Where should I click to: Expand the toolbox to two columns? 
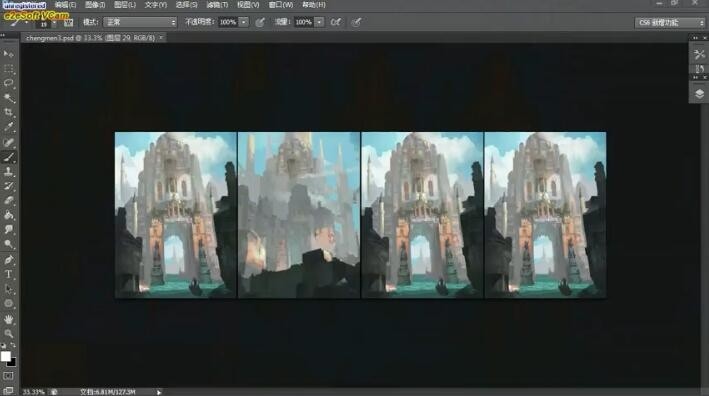3,35
